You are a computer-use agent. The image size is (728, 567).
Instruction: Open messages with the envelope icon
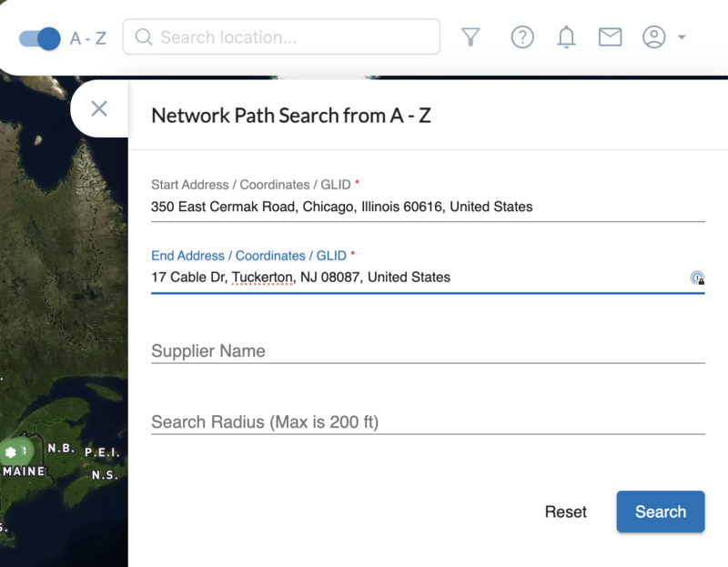610,37
